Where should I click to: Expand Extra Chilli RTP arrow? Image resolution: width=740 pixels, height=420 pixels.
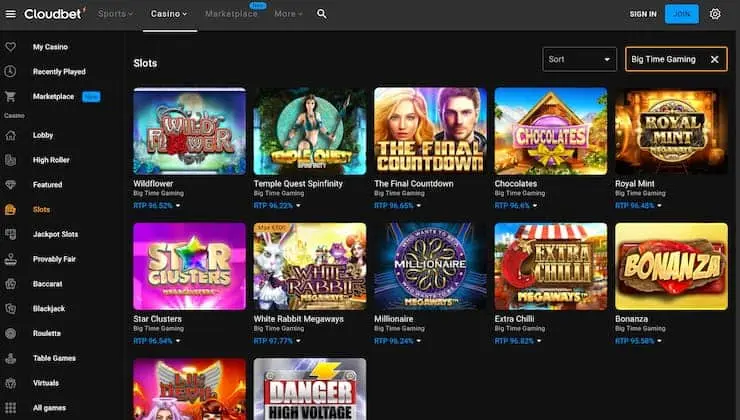pyautogui.click(x=539, y=341)
